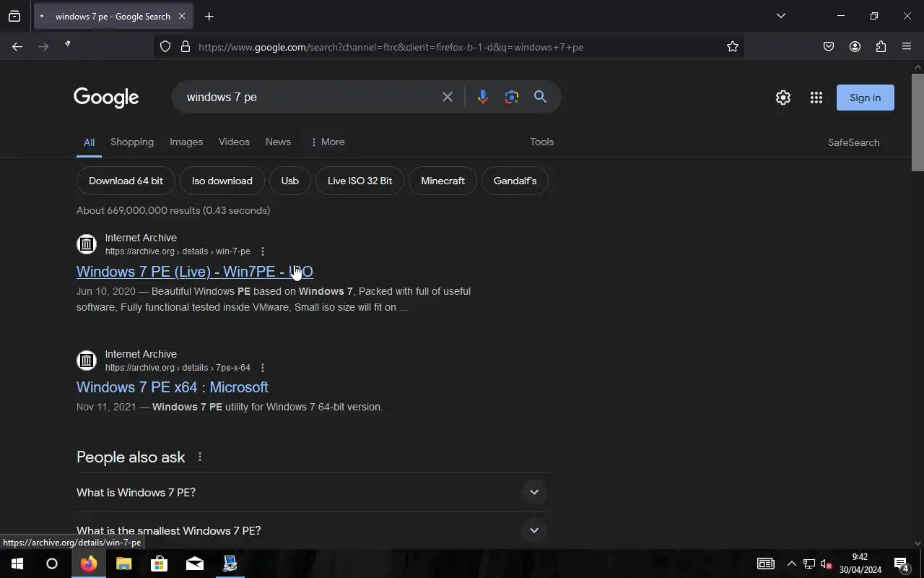Open a new tab with plus button
The width and height of the screenshot is (924, 578).
pos(209,16)
